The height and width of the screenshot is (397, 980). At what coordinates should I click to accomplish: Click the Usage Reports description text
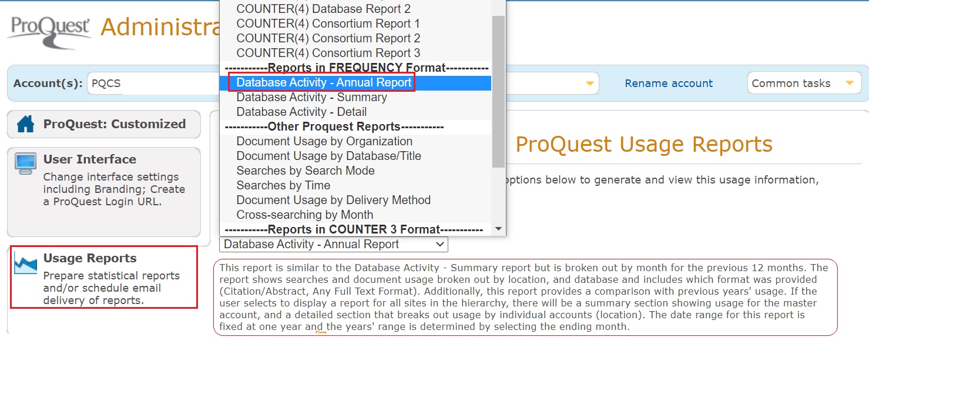[x=112, y=288]
